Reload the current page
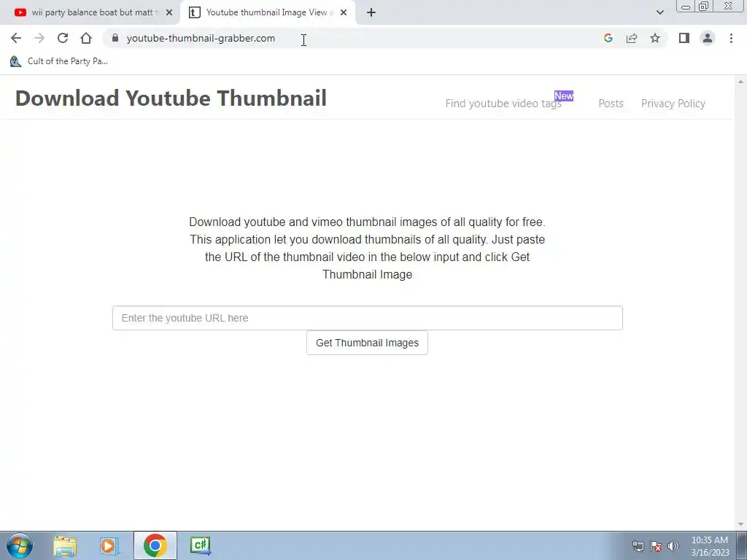This screenshot has height=560, width=747. tap(63, 38)
